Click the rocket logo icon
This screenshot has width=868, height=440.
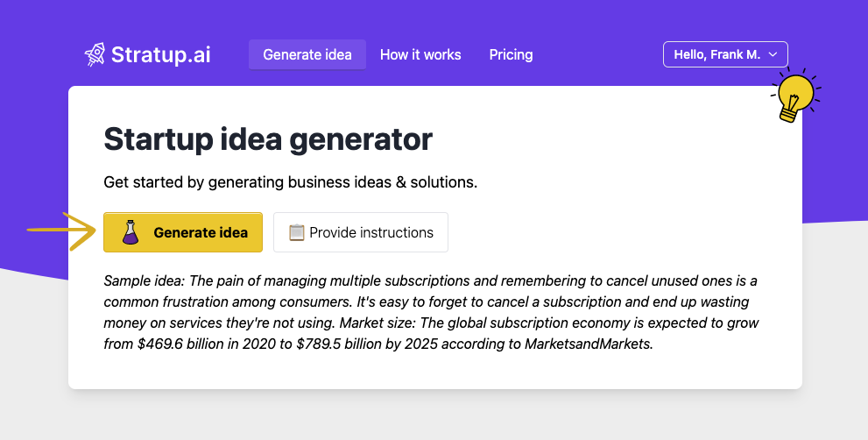[95, 55]
